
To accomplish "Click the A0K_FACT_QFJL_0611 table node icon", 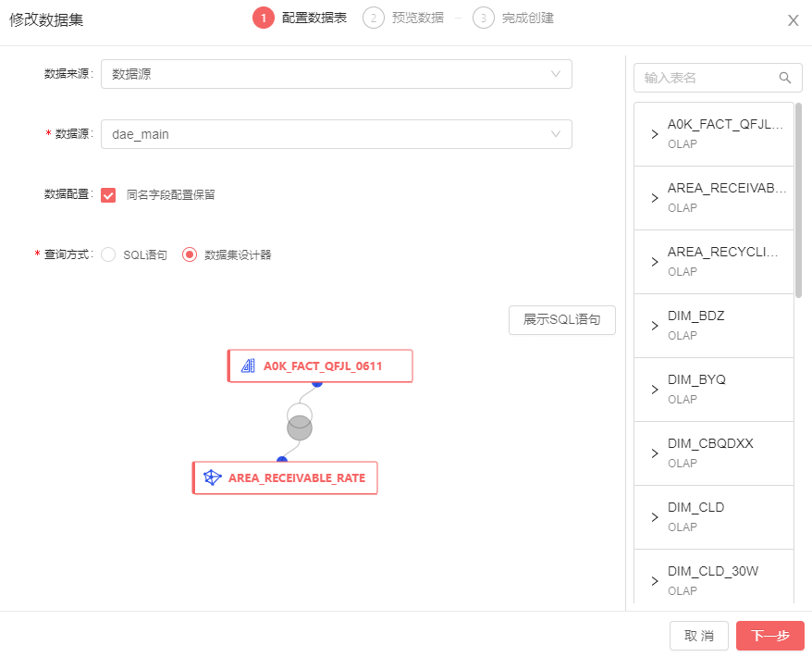I will (x=248, y=366).
